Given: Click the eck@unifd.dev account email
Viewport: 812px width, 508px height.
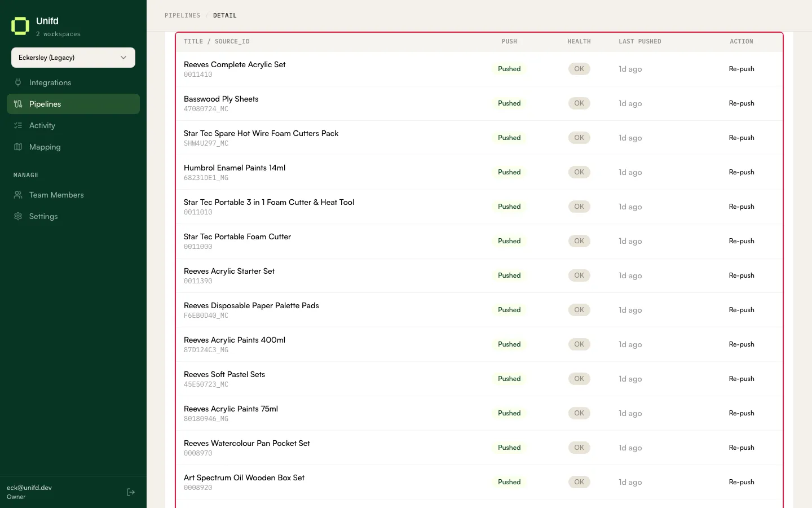Looking at the screenshot, I should [x=29, y=488].
